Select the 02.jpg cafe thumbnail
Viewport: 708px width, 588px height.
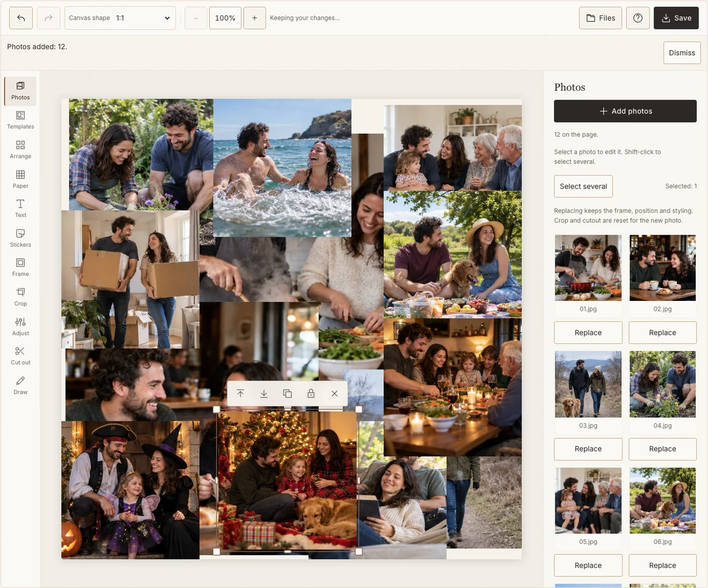click(663, 268)
